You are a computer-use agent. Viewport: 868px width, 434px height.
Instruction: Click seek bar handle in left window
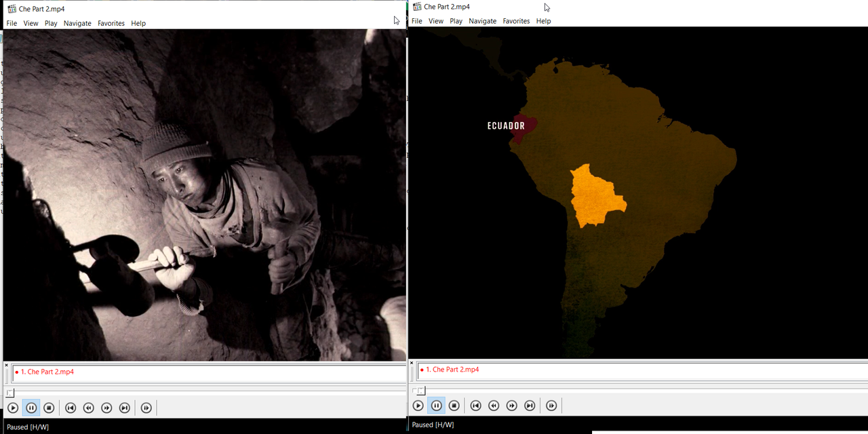pyautogui.click(x=9, y=393)
